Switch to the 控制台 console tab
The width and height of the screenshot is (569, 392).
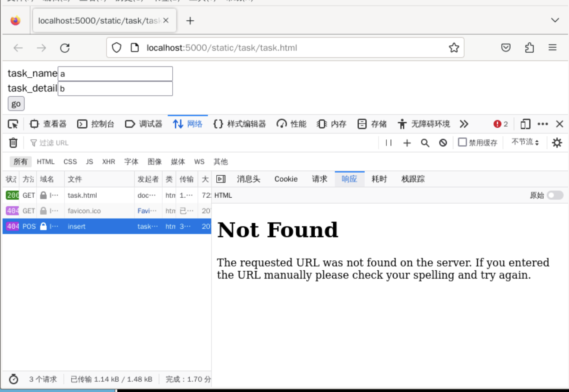click(95, 124)
